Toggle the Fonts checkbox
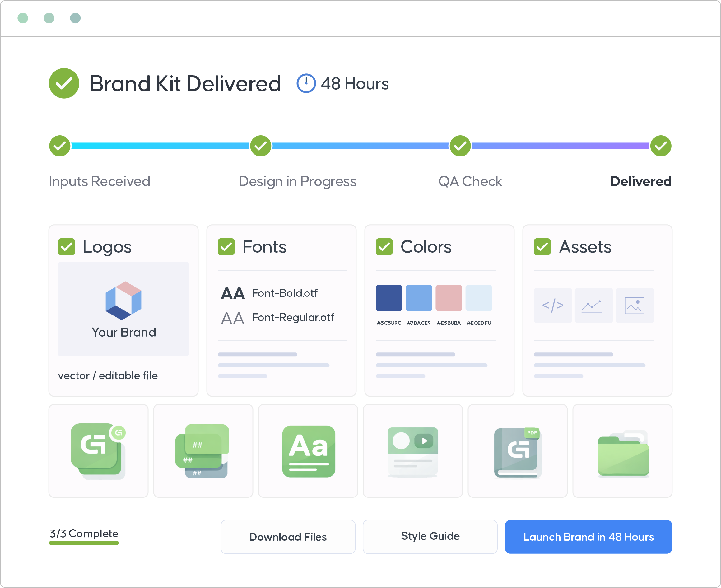 coord(226,247)
